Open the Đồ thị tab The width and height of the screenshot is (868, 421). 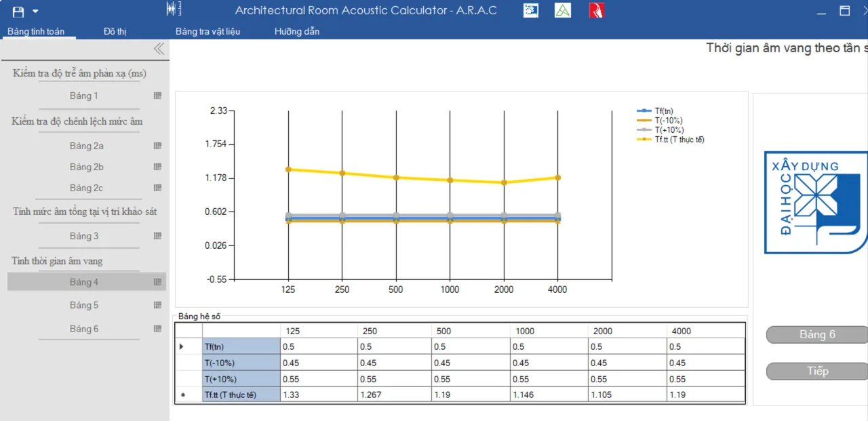click(x=115, y=32)
